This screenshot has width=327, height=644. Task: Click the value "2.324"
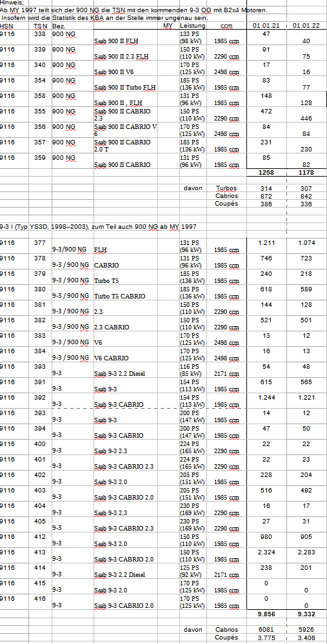[266, 552]
